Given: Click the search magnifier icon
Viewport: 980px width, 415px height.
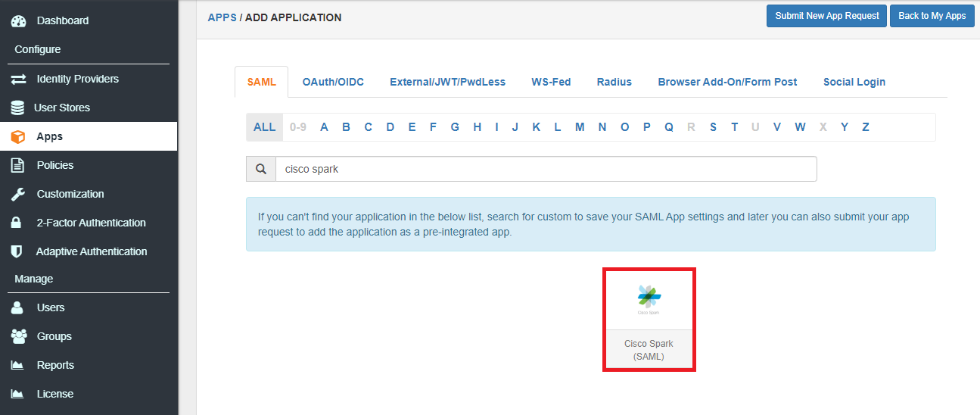Looking at the screenshot, I should point(261,169).
